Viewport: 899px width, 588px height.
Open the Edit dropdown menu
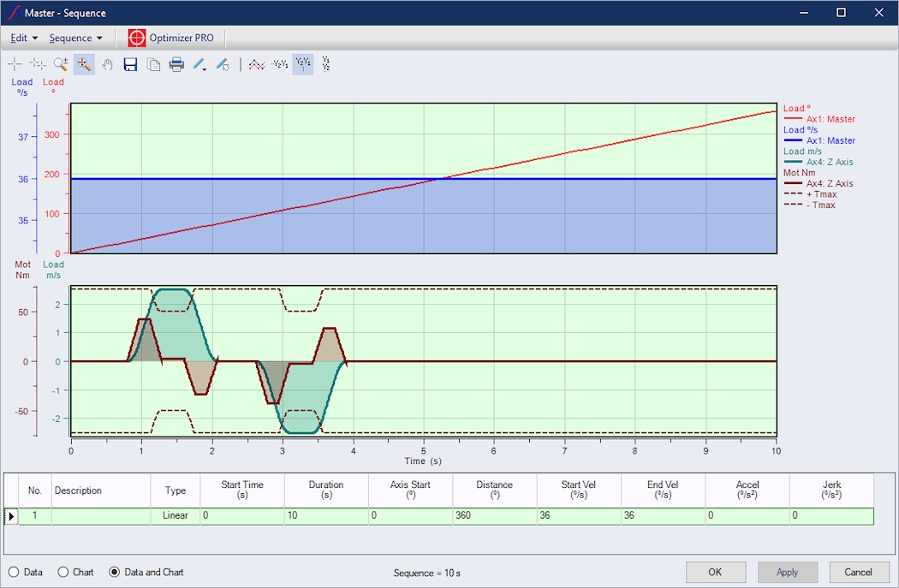pyautogui.click(x=24, y=38)
